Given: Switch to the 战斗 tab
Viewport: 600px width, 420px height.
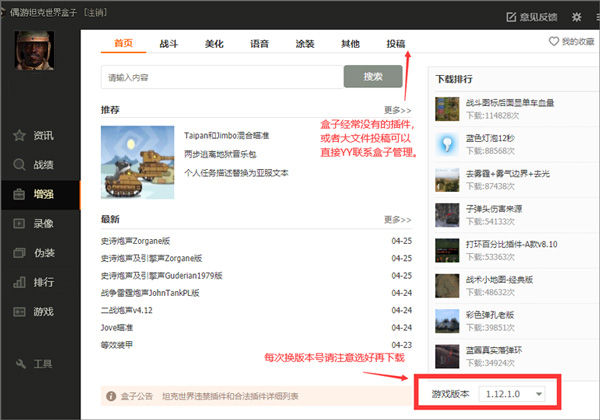Looking at the screenshot, I should pos(169,44).
